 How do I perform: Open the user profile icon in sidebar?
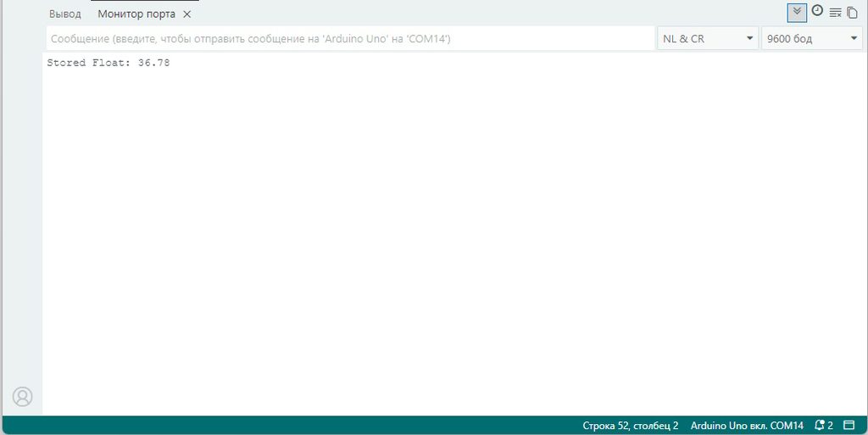(23, 396)
